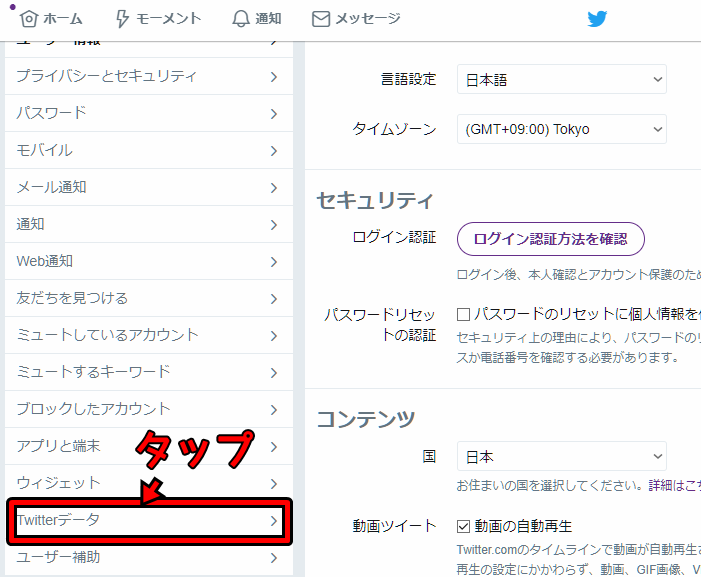Click chevron on Web通知 row

click(x=274, y=262)
